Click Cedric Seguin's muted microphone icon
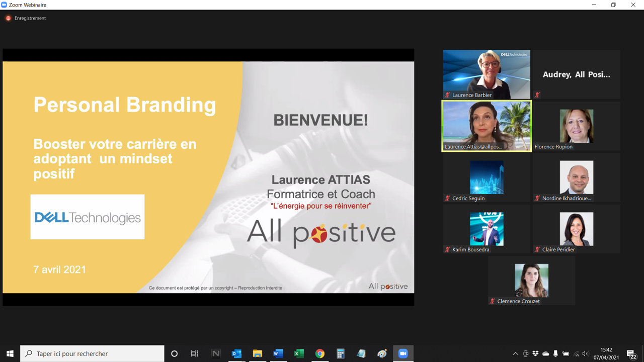 447,198
